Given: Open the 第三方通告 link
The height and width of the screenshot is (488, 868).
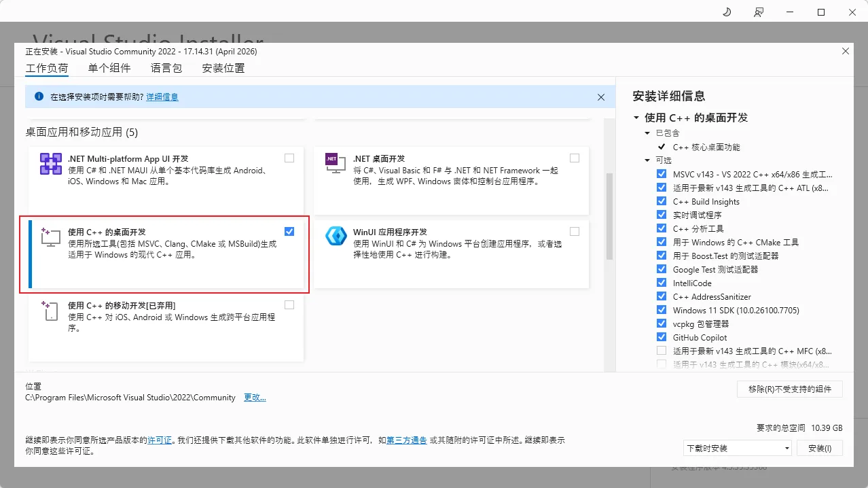Looking at the screenshot, I should click(x=407, y=440).
